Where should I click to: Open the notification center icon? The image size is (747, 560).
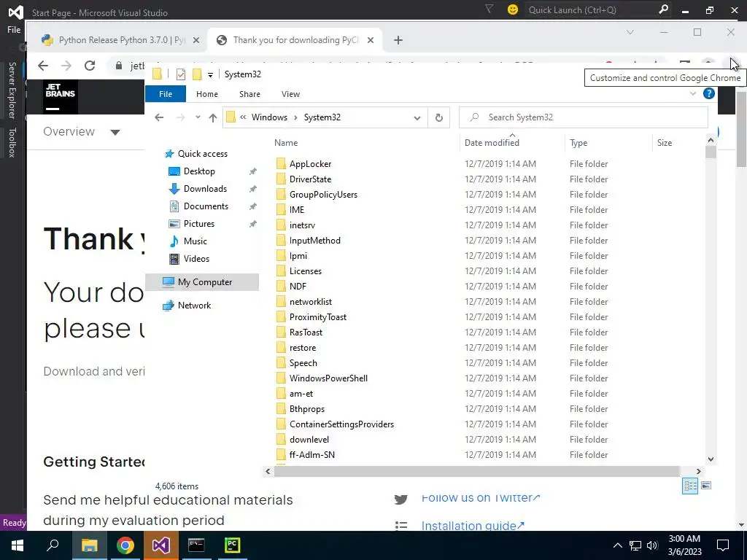723,545
